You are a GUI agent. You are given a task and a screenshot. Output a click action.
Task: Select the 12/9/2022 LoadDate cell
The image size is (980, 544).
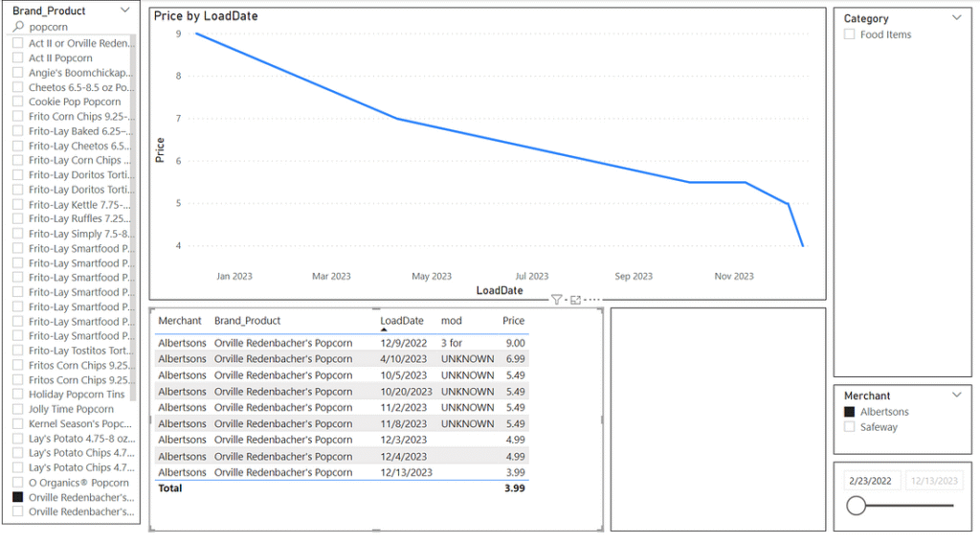coord(404,343)
